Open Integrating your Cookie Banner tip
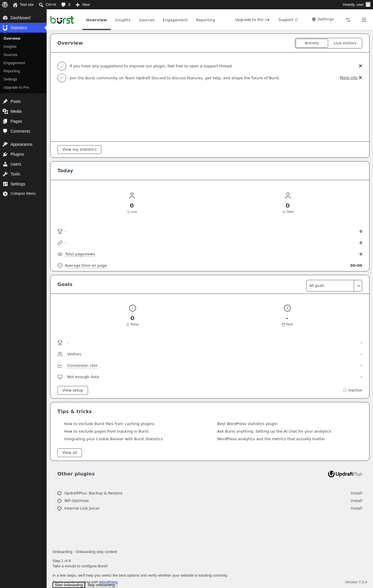The height and width of the screenshot is (588, 373). click(113, 439)
